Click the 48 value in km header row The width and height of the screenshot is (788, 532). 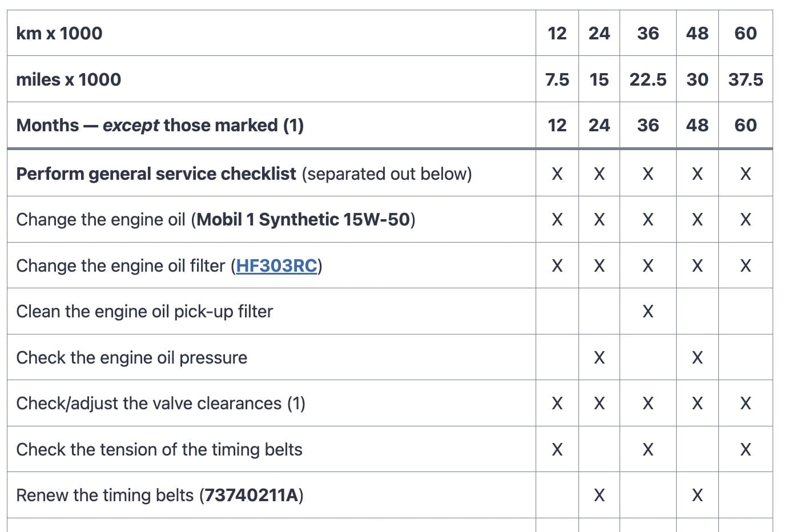pyautogui.click(x=697, y=33)
